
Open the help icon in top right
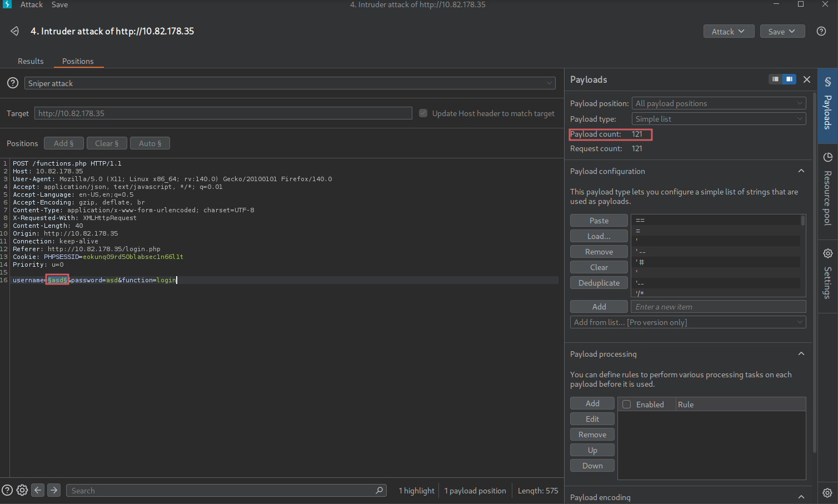(821, 31)
